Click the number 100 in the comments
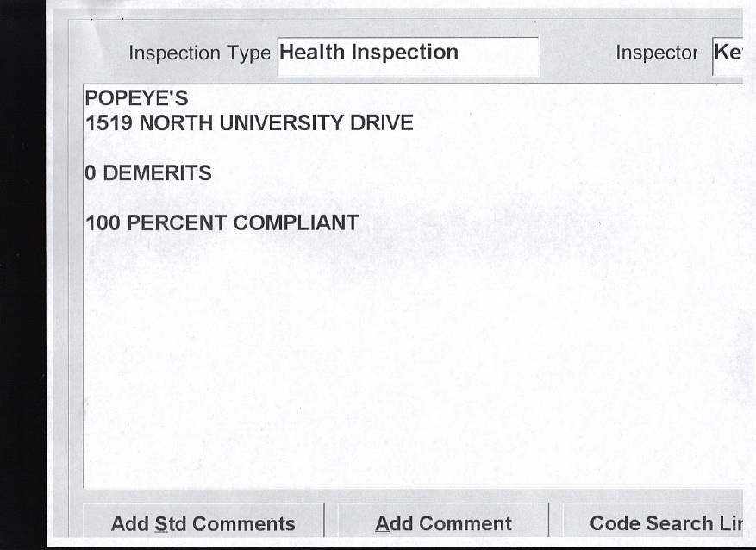This screenshot has height=550, width=756. [x=103, y=223]
